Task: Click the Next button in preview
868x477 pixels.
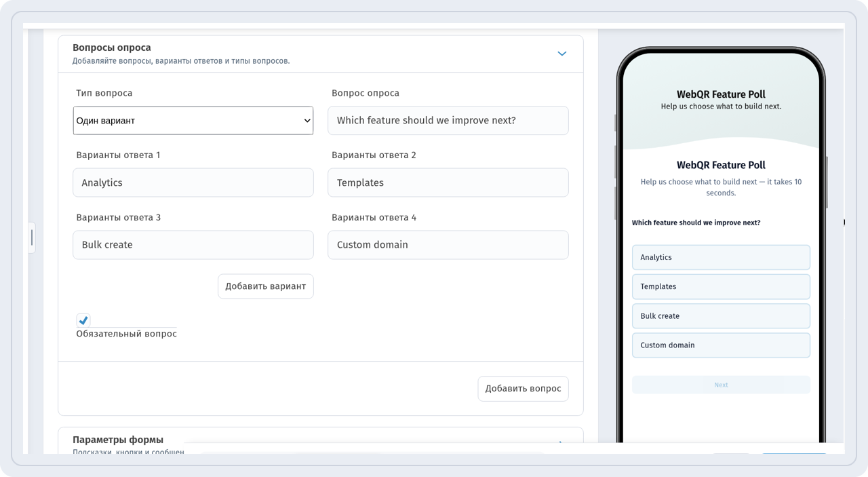Action: tap(721, 385)
